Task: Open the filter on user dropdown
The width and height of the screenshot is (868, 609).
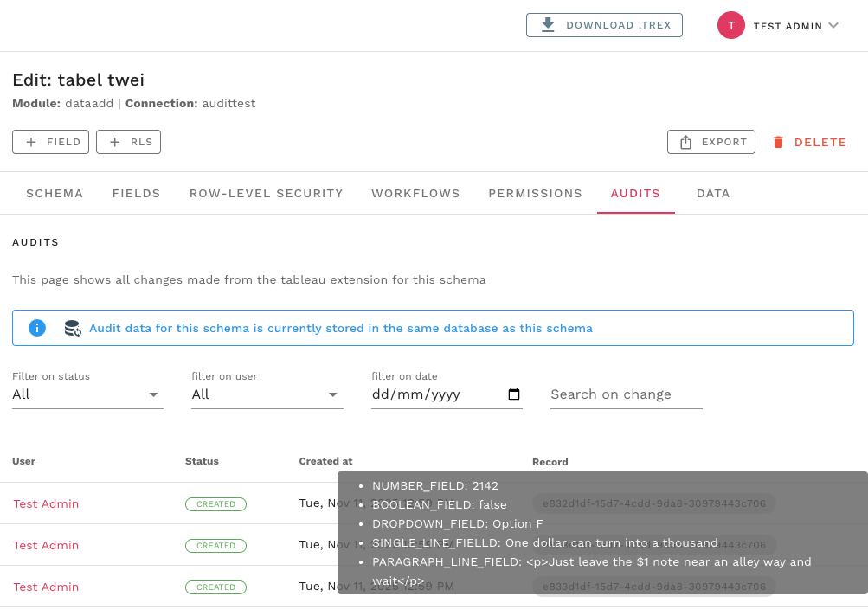Action: (x=267, y=394)
